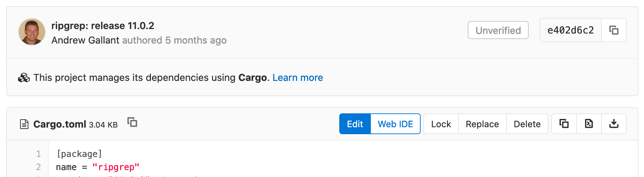Copy the Cargo.toml file path
Screen dimensions: 644x177
coord(132,122)
